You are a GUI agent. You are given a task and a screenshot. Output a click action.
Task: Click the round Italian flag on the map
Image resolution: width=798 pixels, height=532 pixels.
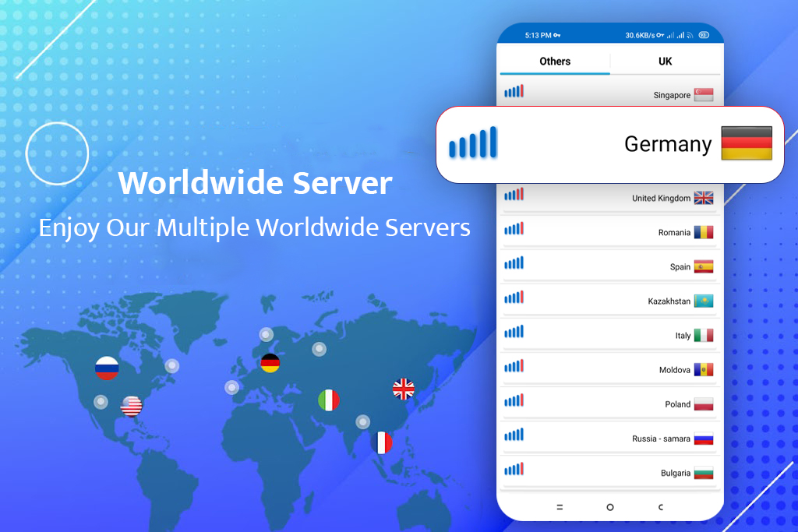click(x=329, y=400)
